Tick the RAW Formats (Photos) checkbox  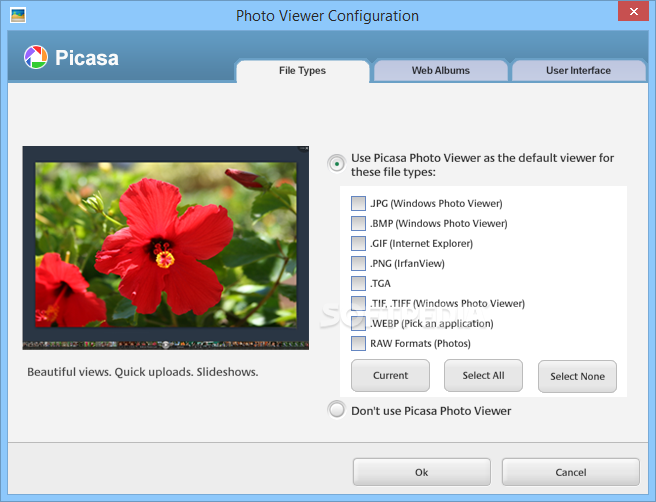pyautogui.click(x=358, y=343)
